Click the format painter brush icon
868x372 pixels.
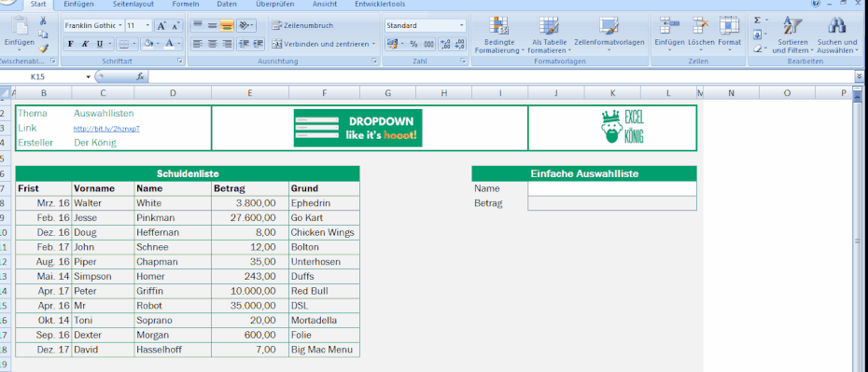(43, 48)
